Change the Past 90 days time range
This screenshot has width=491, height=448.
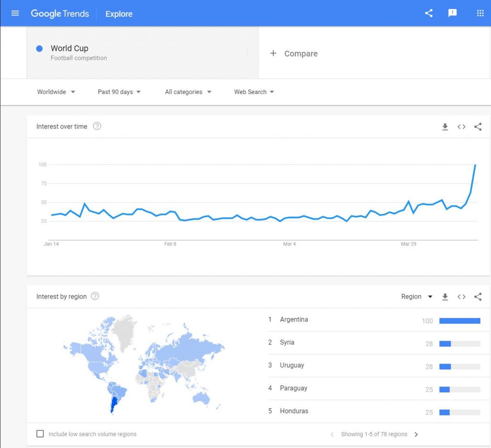click(x=119, y=92)
